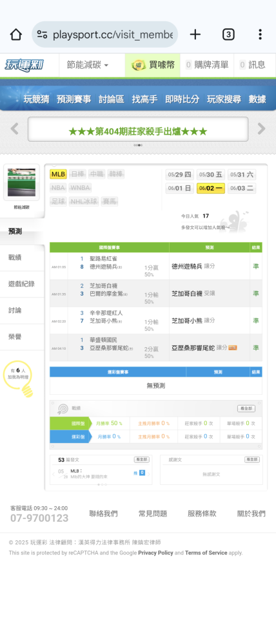Go to 數據 in main nav

point(257,99)
